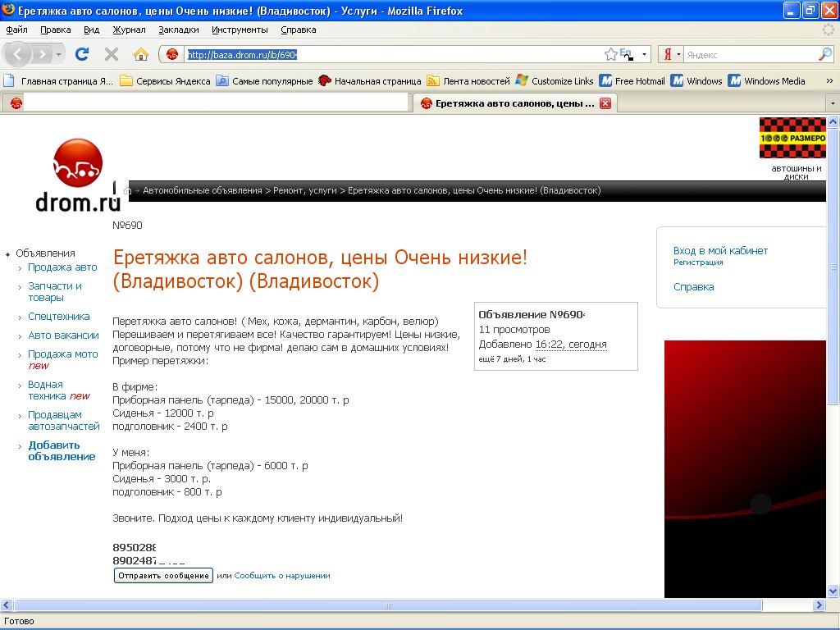Click the drom.ru logo
The height and width of the screenshot is (630, 840).
pos(78,176)
